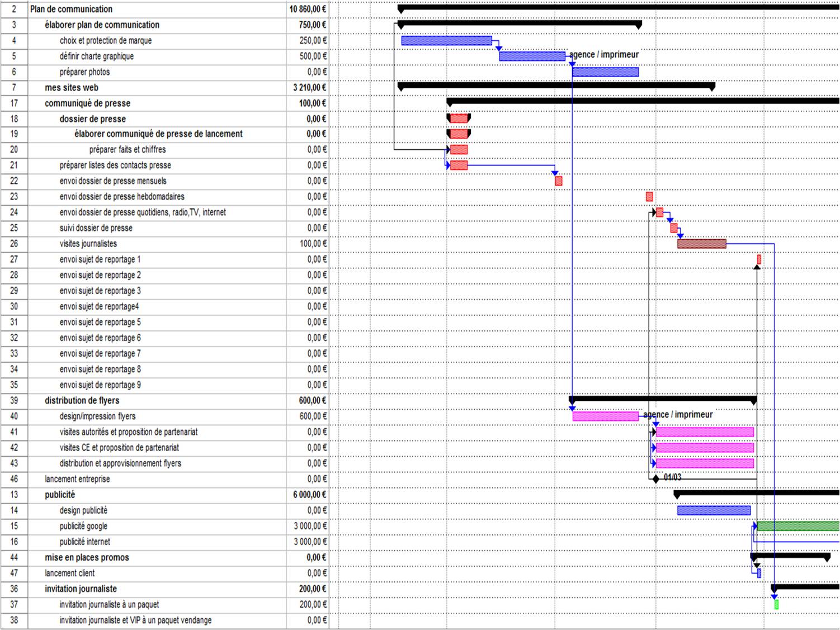The width and height of the screenshot is (840, 630).
Task: Click the magenta 'design/impression flyers' Gantt bar
Action: coord(606,416)
